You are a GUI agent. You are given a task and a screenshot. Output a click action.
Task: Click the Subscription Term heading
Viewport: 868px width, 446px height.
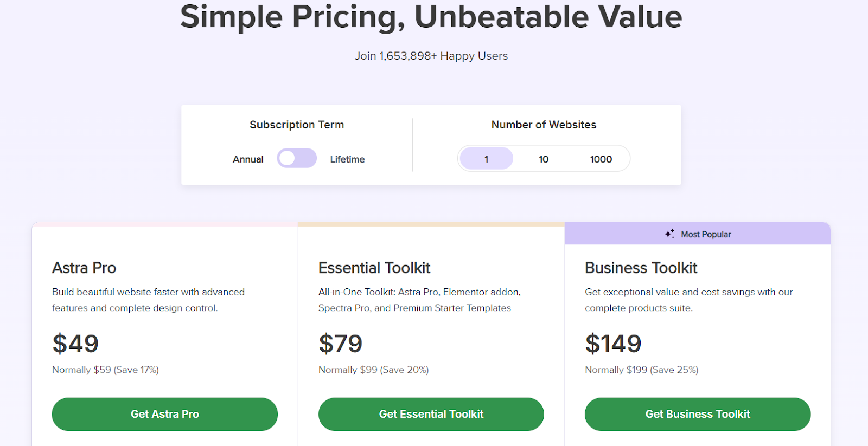pyautogui.click(x=296, y=125)
